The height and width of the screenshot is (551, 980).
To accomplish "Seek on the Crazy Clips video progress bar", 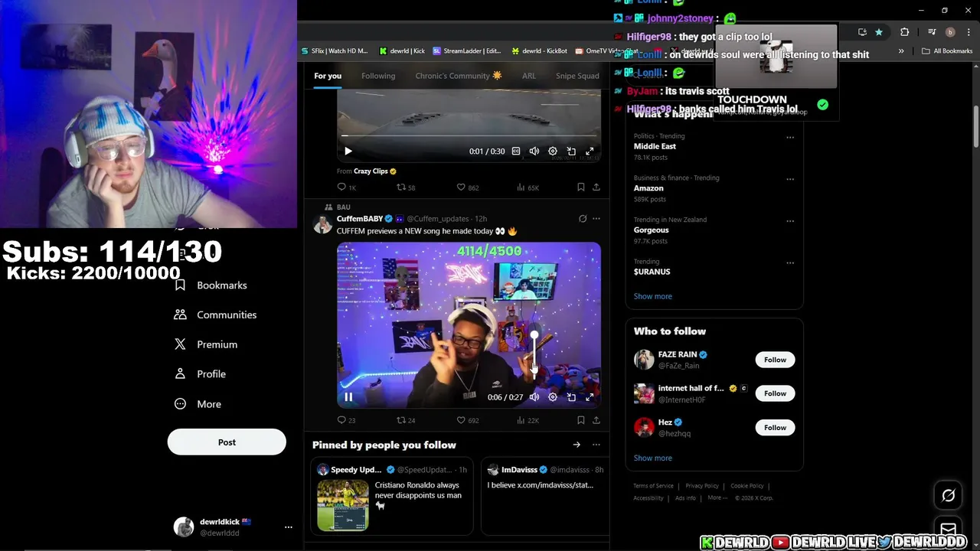I will click(469, 136).
